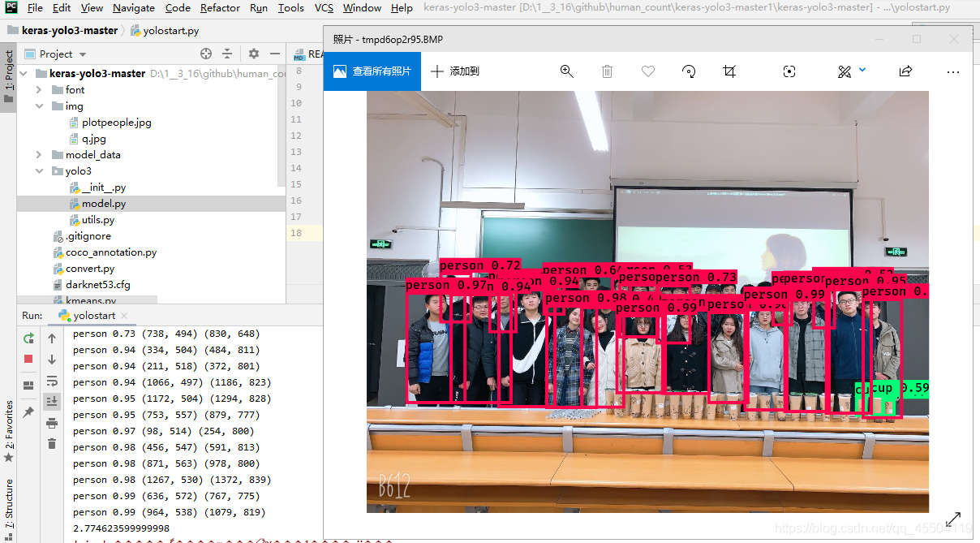The image size is (980, 543).
Task: Share the photo via the share icon
Action: click(905, 71)
